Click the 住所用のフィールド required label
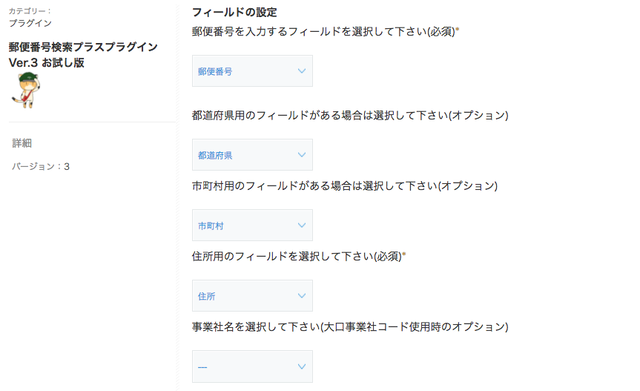The width and height of the screenshot is (640, 391). [299, 256]
